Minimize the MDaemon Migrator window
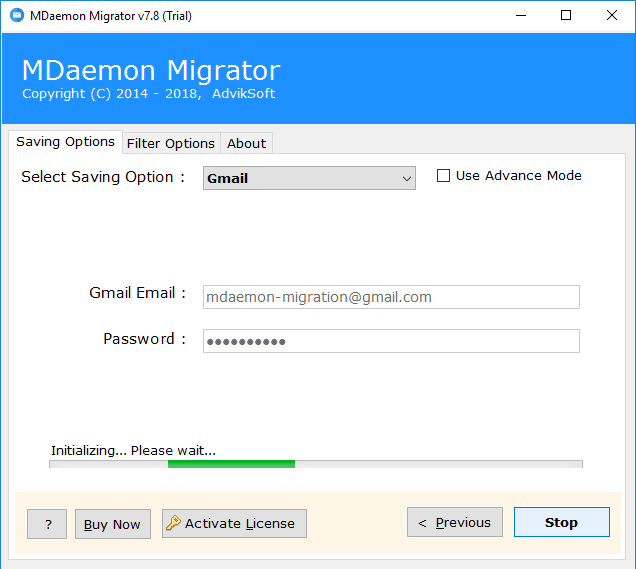This screenshot has height=569, width=636. (x=521, y=15)
